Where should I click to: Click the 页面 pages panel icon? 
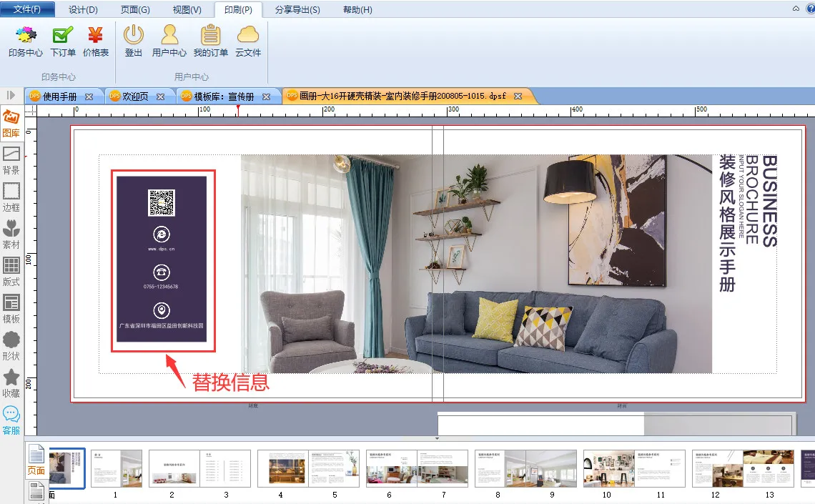point(36,460)
